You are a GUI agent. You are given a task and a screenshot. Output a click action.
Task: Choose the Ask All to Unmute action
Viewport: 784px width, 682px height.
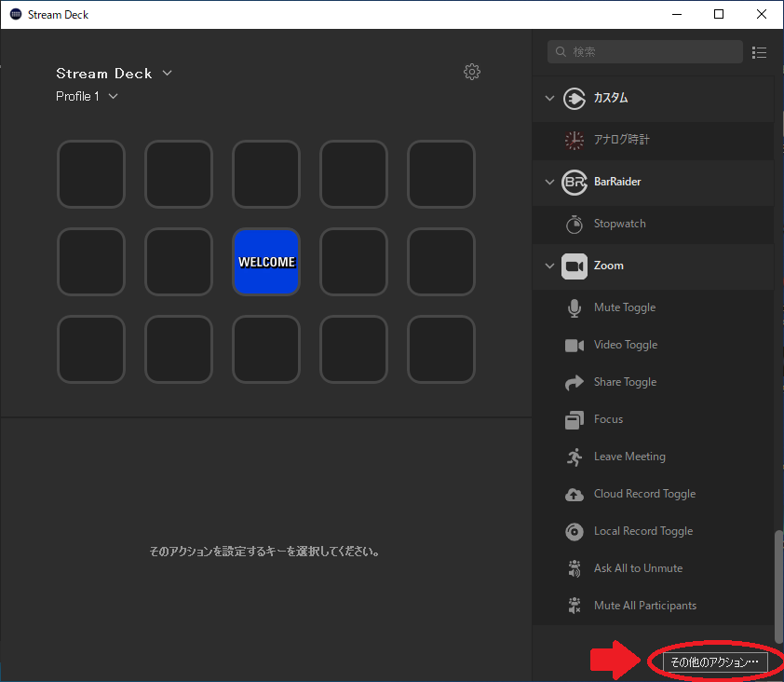click(639, 567)
